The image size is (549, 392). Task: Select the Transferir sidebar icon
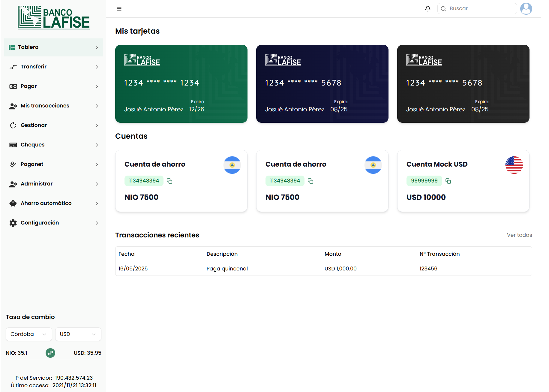click(x=13, y=67)
